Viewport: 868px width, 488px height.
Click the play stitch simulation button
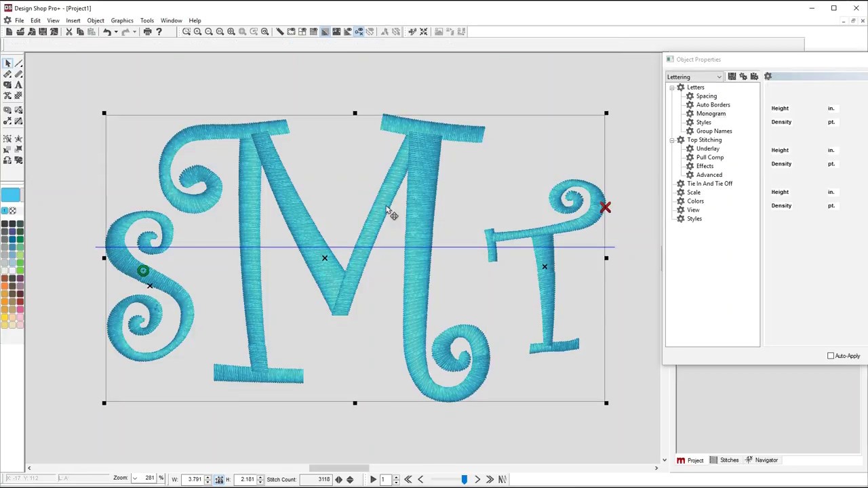click(372, 479)
